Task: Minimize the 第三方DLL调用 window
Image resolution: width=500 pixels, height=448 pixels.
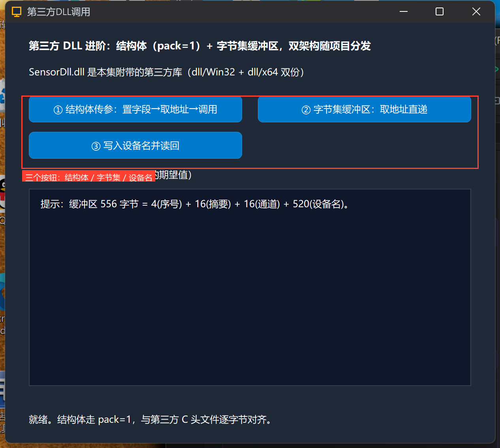Action: click(x=404, y=11)
